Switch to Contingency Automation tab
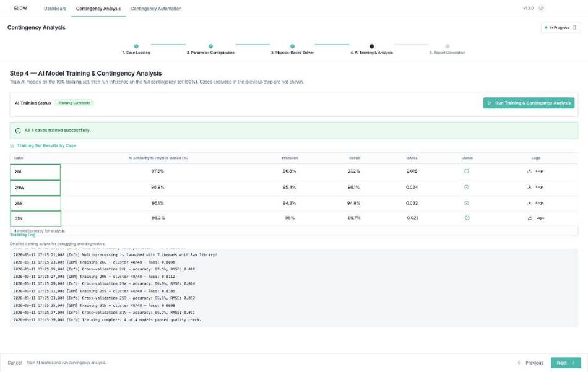Image resolution: width=588 pixels, height=372 pixels. (156, 8)
